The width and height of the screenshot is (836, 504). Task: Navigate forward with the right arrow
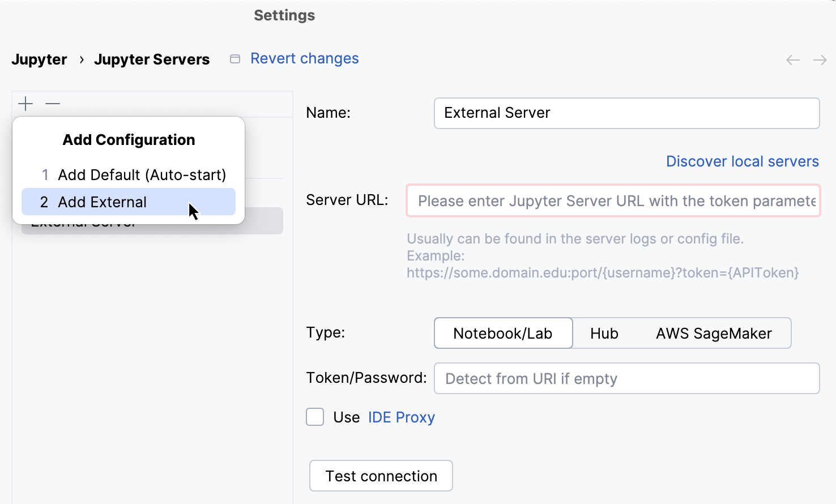(x=820, y=59)
